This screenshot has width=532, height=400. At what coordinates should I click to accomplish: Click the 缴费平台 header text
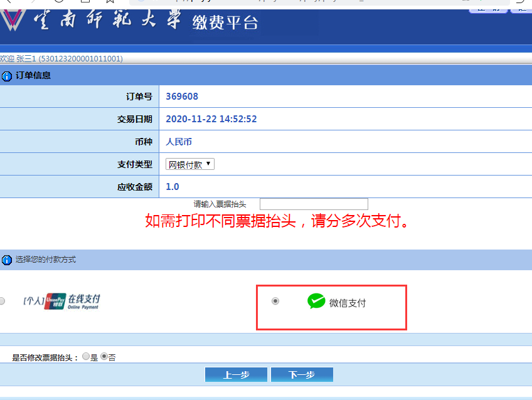225,23
